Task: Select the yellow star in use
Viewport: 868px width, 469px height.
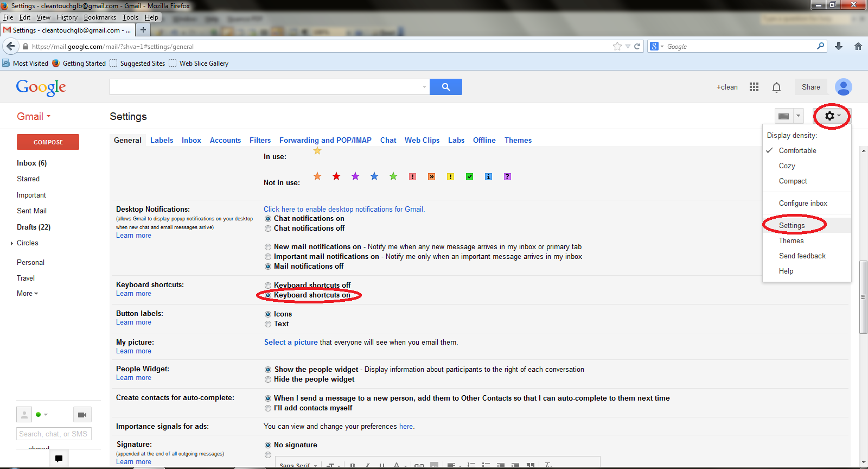Action: [317, 151]
